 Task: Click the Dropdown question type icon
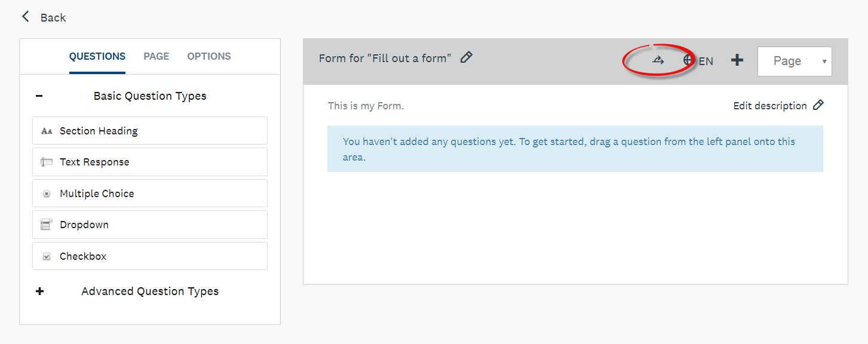47,224
